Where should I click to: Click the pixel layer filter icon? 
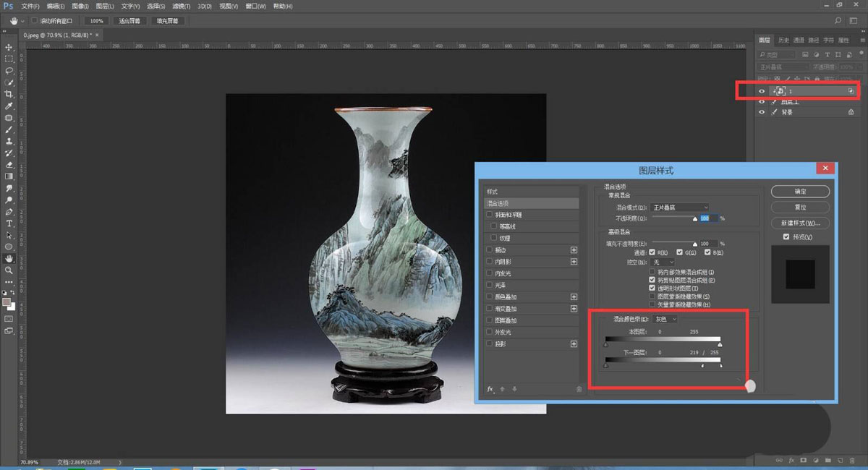tap(807, 55)
